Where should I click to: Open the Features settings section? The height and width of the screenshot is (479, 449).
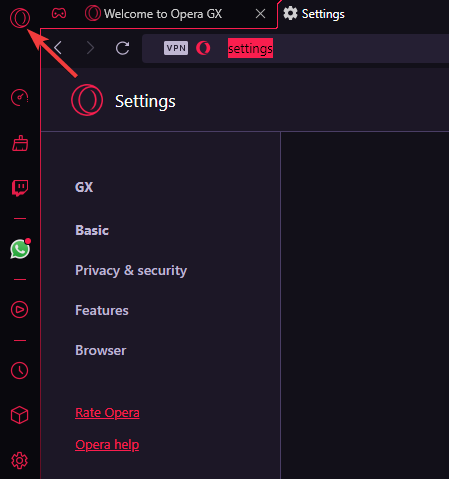pos(102,310)
